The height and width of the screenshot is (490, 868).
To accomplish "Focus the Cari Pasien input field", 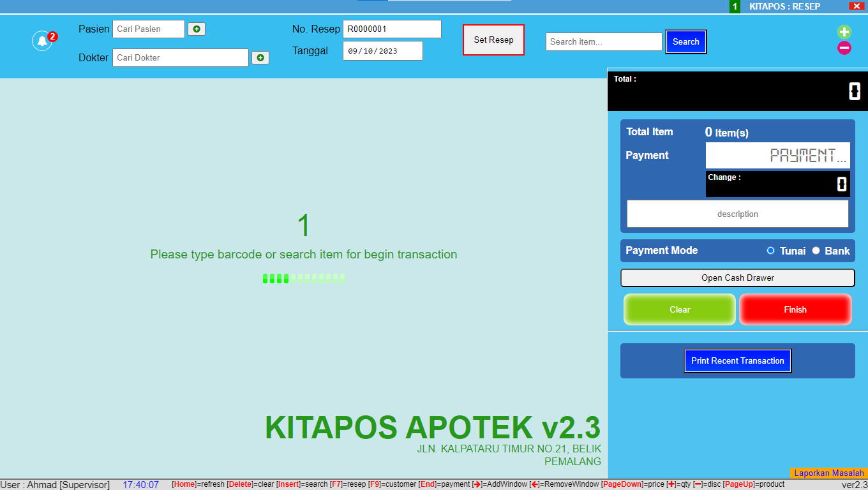I will pos(148,29).
